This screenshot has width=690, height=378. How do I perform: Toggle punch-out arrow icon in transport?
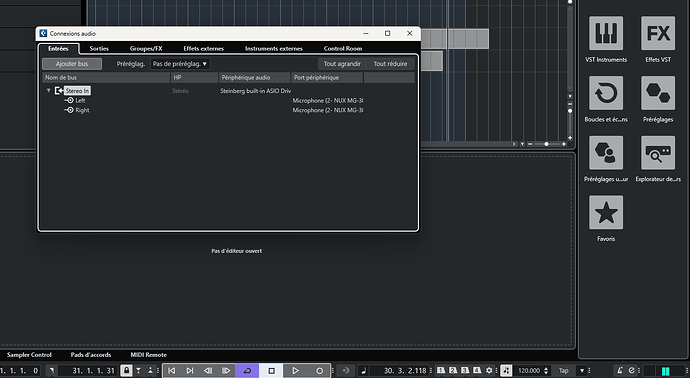coord(150,371)
